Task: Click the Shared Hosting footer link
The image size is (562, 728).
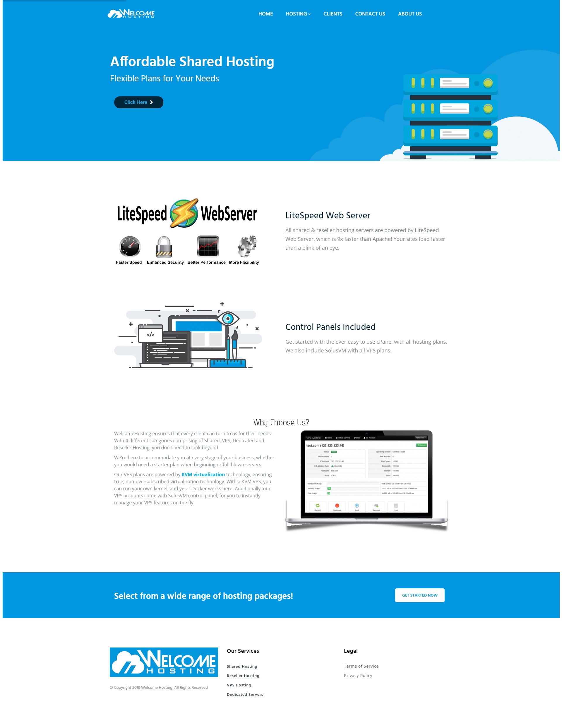Action: tap(242, 667)
